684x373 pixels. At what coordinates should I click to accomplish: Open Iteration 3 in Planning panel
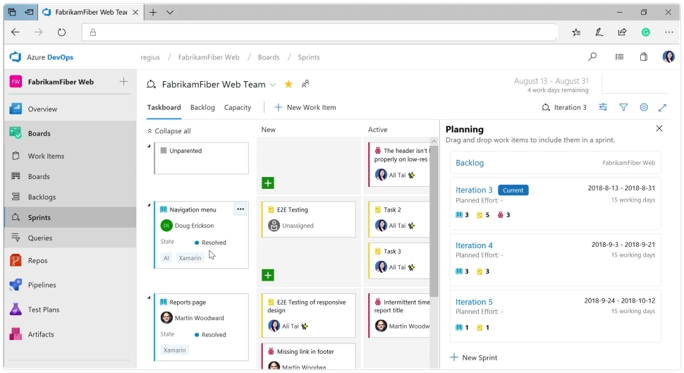tap(474, 190)
